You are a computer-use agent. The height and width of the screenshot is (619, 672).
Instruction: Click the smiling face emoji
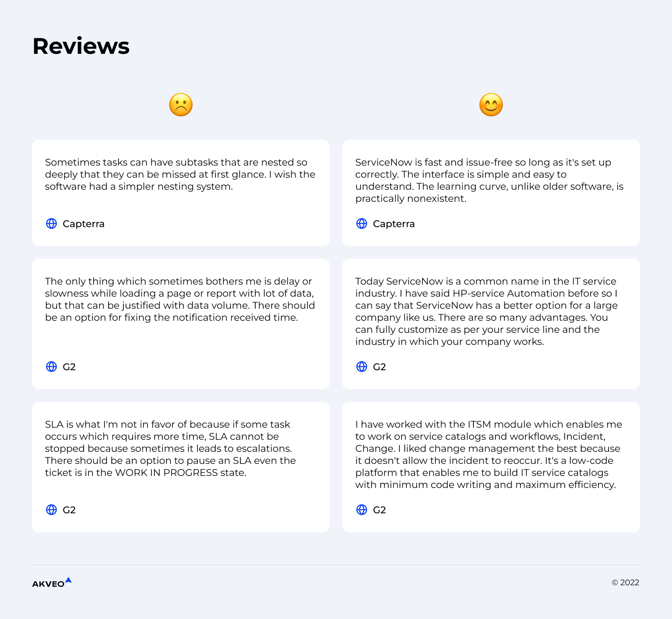[x=491, y=105]
